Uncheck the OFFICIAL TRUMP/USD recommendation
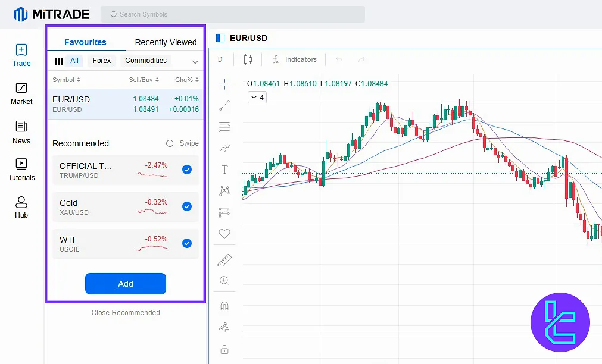The image size is (602, 364). (187, 170)
